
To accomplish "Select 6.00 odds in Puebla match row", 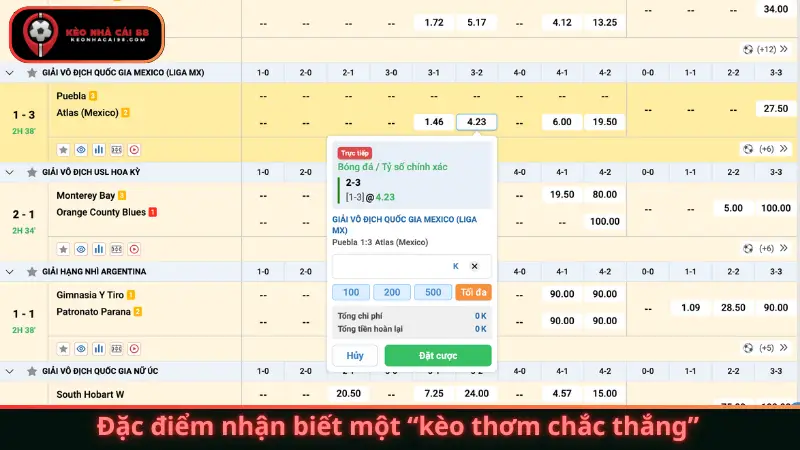I will tap(562, 122).
